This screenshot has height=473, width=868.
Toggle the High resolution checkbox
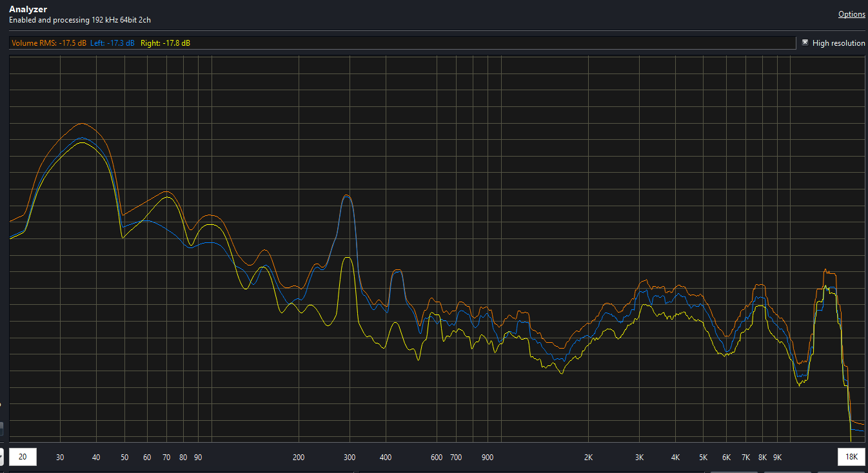pyautogui.click(x=805, y=43)
